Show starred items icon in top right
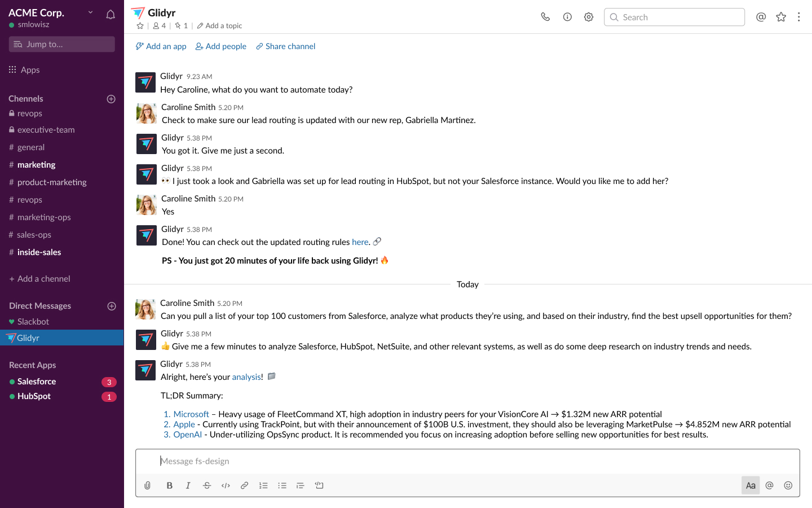812x508 pixels. [x=781, y=17]
